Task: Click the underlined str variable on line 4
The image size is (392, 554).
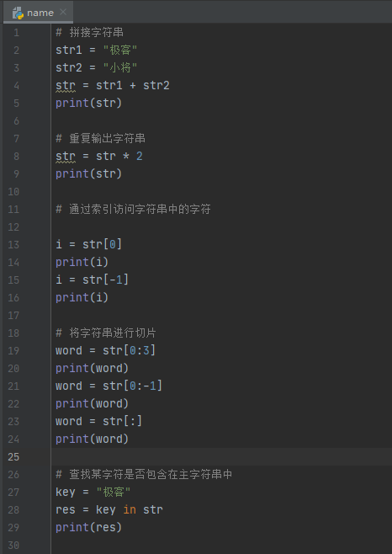Action: tap(66, 86)
